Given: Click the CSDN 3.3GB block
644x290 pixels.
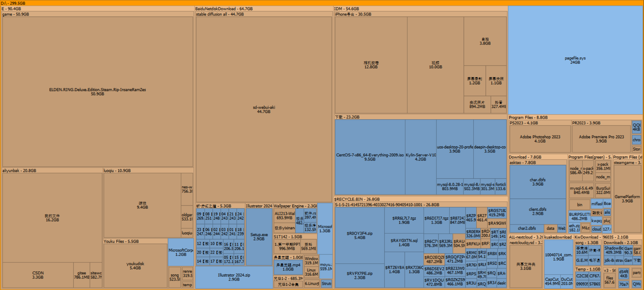Looking at the screenshot, I should pyautogui.click(x=38, y=275).
